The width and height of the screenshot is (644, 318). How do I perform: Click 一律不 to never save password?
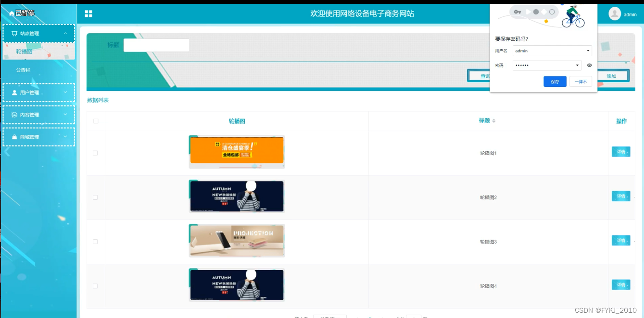(581, 82)
